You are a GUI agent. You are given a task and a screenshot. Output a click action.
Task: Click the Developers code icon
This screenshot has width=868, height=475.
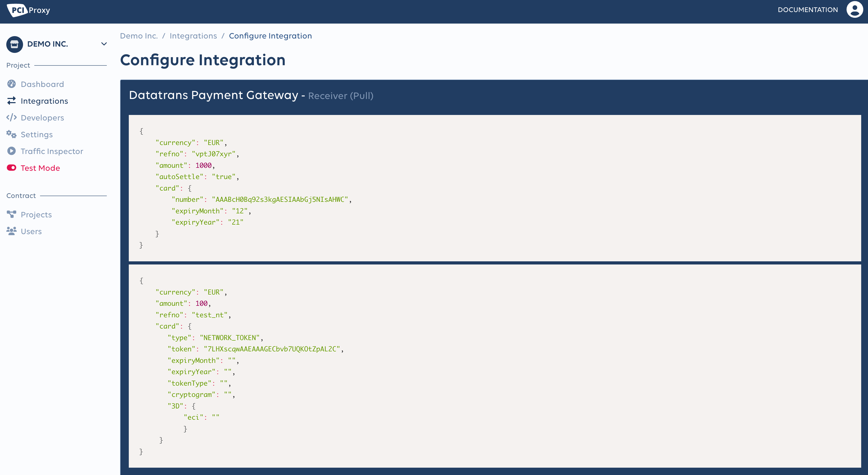[12, 117]
